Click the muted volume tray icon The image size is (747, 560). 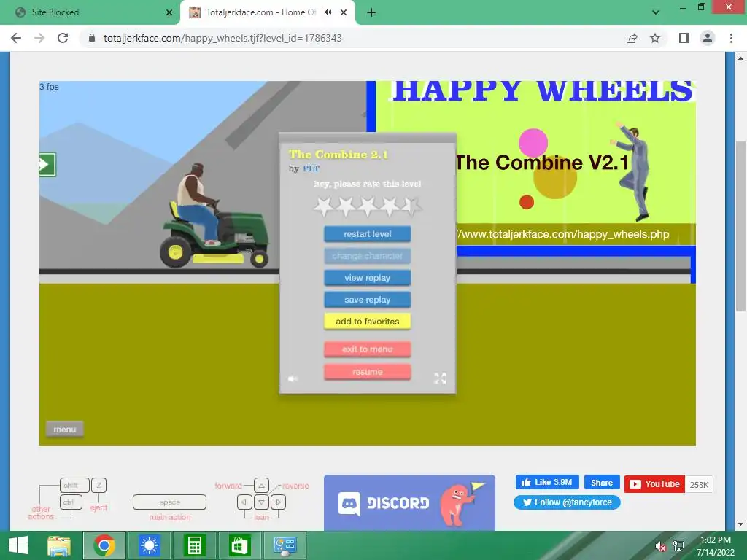(660, 546)
